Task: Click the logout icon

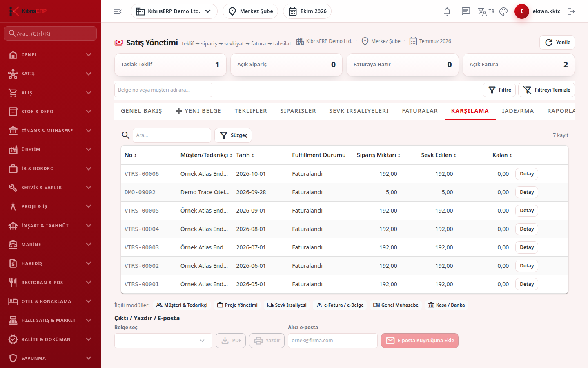Action: tap(571, 11)
